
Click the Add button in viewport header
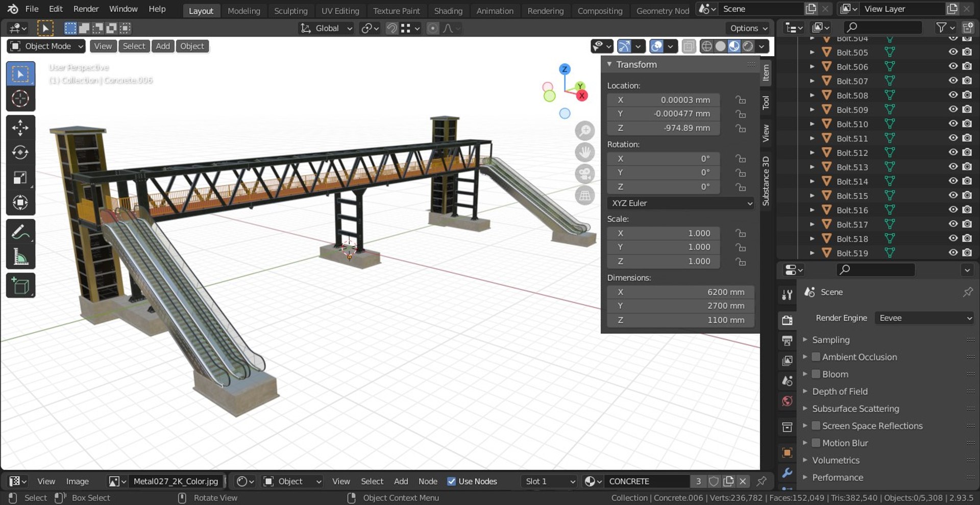tap(163, 46)
